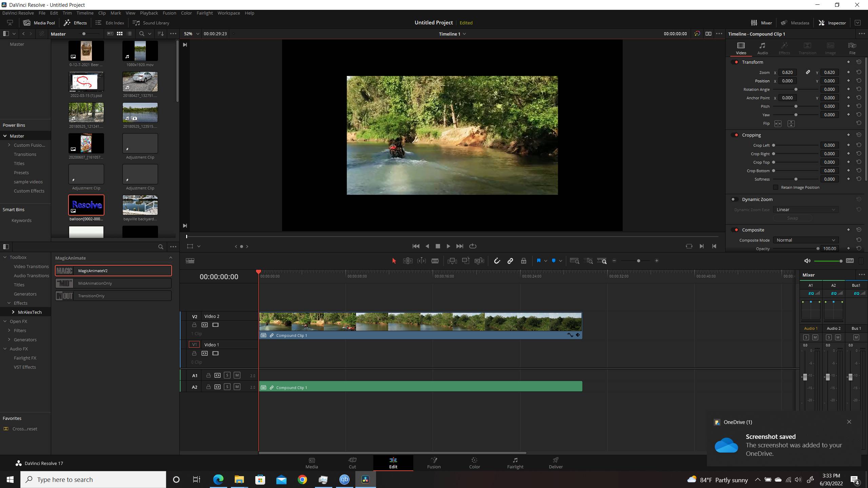Image resolution: width=868 pixels, height=488 pixels.
Task: Go to the Fairlight page
Action: pos(515,463)
